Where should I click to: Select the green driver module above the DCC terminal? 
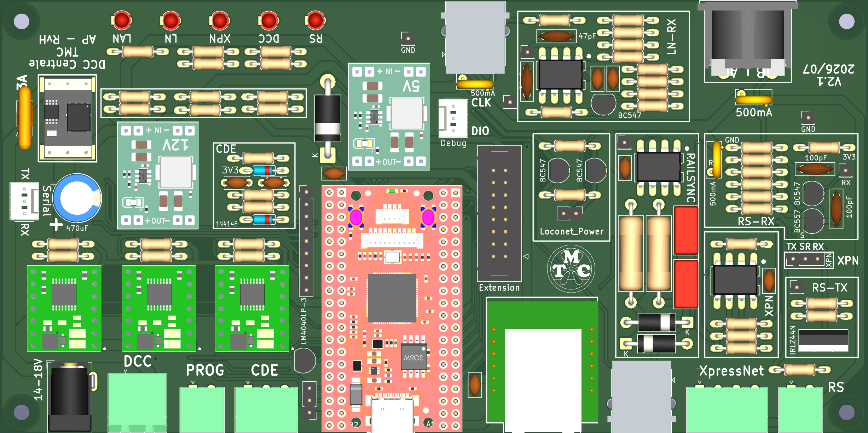coord(64,308)
